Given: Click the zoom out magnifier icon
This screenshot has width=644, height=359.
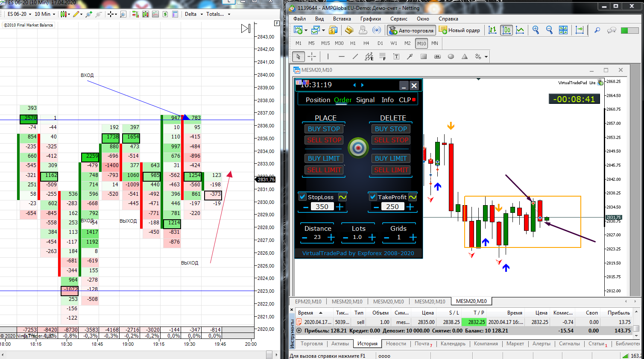Looking at the screenshot, I should point(549,30).
